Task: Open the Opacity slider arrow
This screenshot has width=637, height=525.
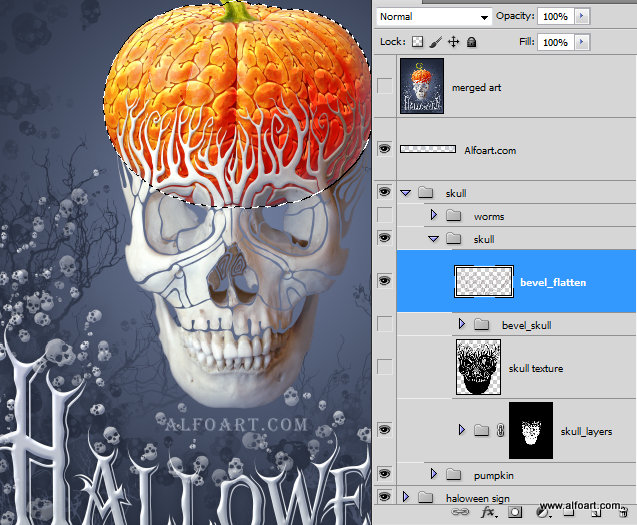Action: pos(583,16)
